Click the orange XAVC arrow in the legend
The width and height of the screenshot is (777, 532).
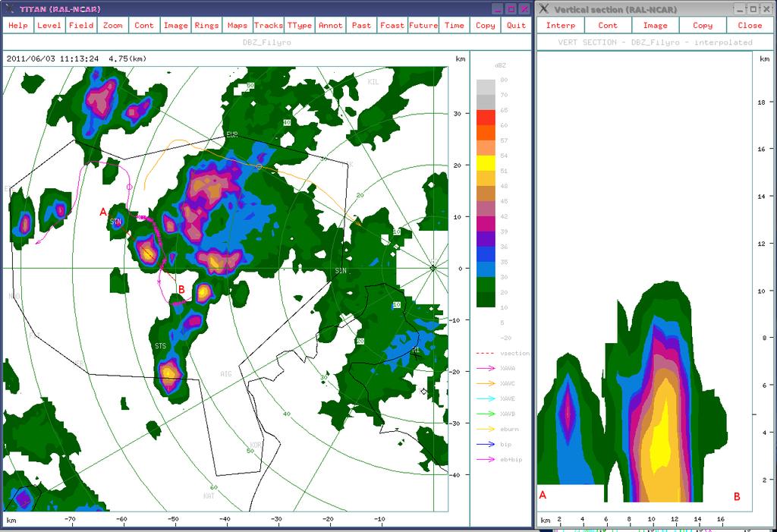(486, 383)
